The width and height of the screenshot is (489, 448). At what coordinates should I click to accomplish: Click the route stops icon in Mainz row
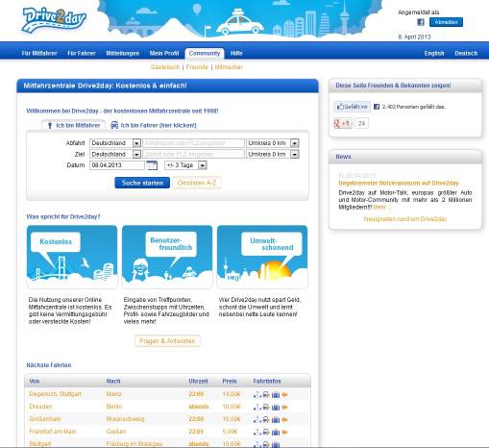pos(257,394)
